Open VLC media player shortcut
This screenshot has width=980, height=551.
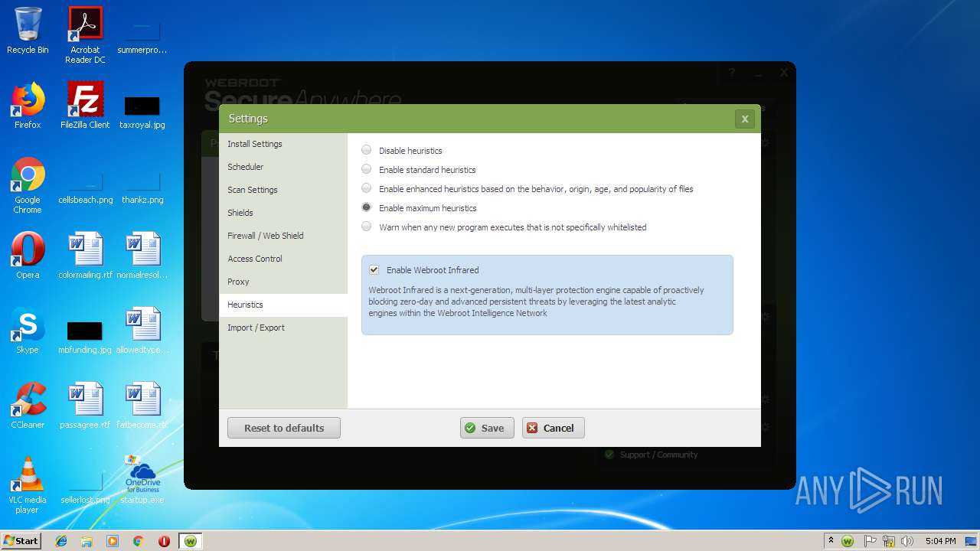[x=28, y=486]
